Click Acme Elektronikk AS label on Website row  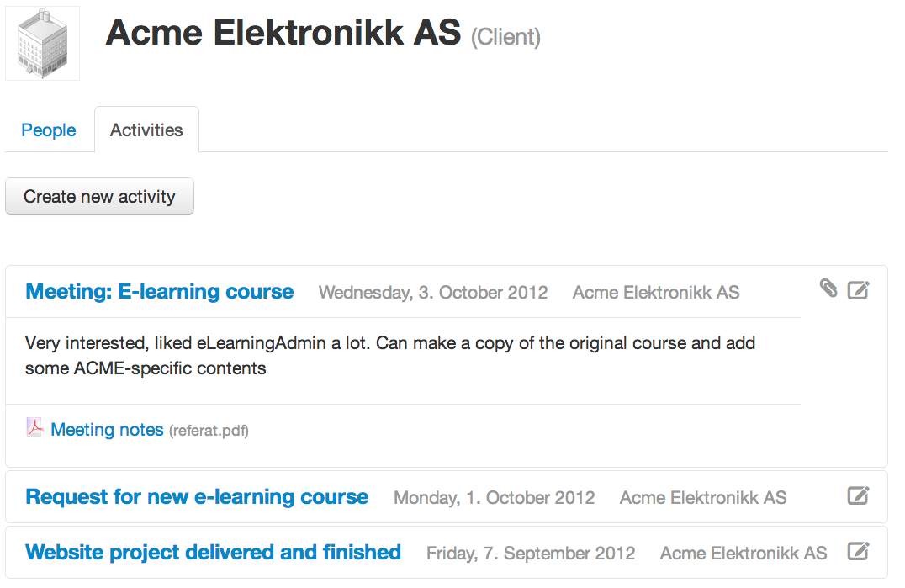(x=744, y=553)
